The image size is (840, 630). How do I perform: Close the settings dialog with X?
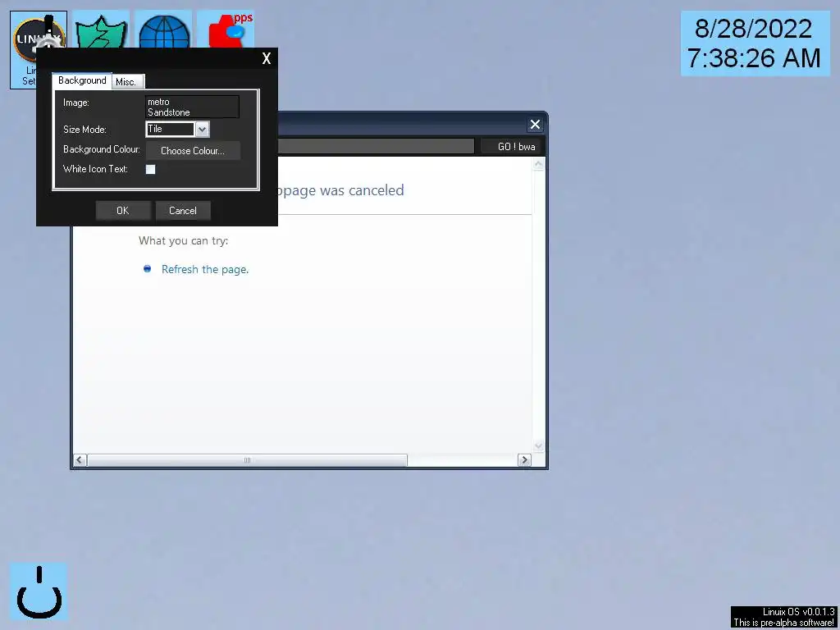(267, 58)
